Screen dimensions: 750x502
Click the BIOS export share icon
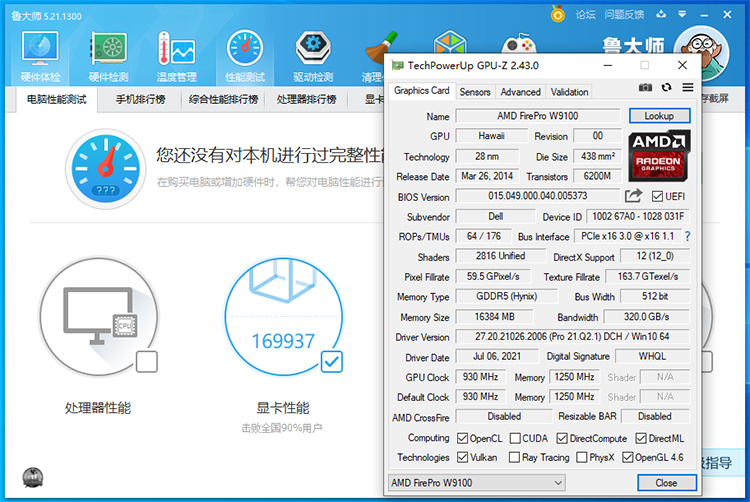tap(633, 196)
